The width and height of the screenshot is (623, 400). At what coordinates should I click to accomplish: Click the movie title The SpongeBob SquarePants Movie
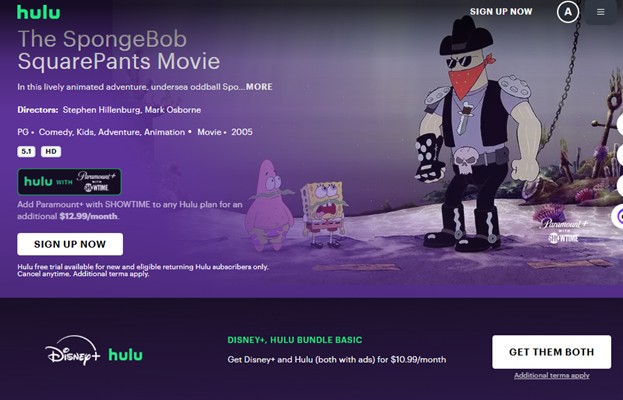point(118,50)
